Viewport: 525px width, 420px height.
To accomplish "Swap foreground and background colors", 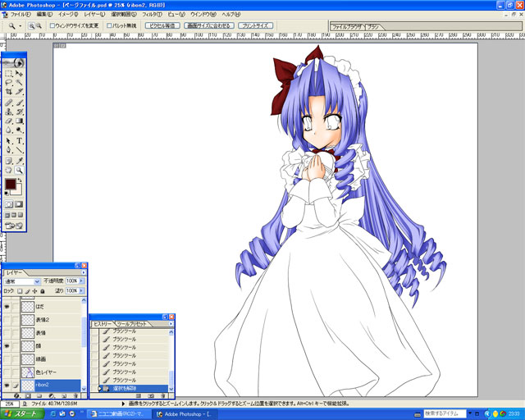I will tap(20, 180).
